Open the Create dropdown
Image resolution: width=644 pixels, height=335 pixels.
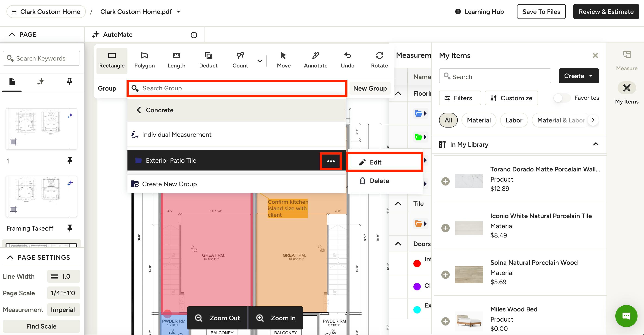click(x=579, y=76)
